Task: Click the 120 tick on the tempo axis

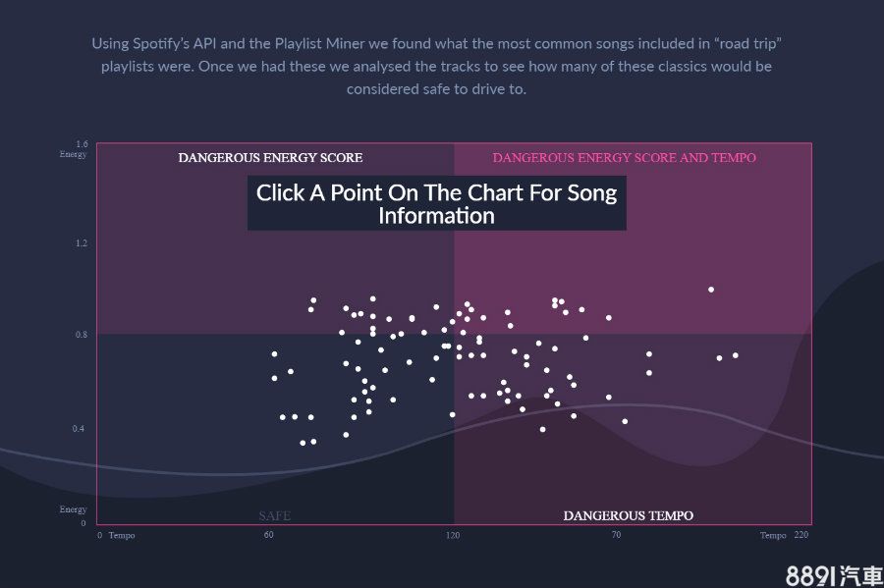Action: (453, 536)
